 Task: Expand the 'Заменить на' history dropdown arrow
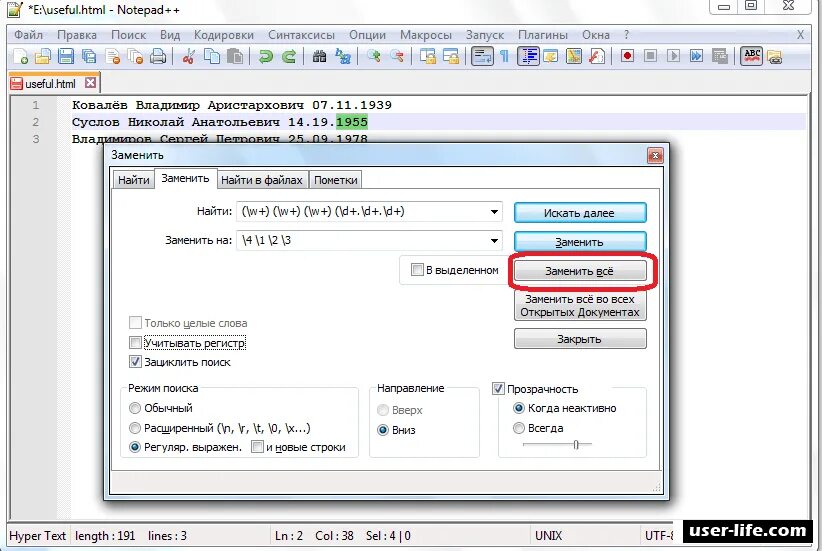pos(494,241)
